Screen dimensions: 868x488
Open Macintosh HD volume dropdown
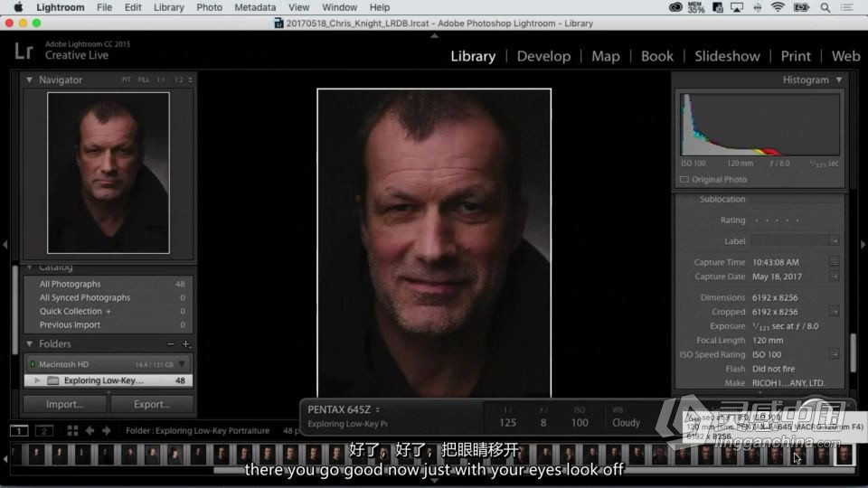pyautogui.click(x=182, y=364)
